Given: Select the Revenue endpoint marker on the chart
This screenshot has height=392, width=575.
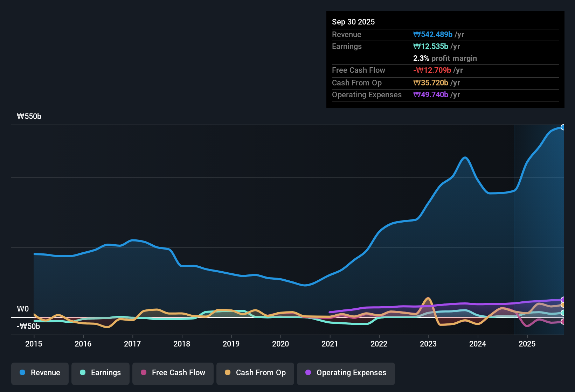Looking at the screenshot, I should tap(563, 127).
